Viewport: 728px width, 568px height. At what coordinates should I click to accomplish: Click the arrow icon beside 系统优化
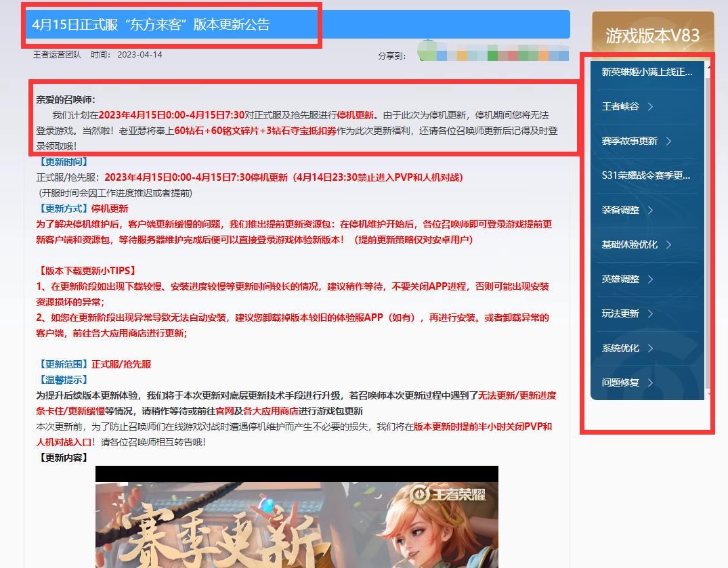(650, 348)
